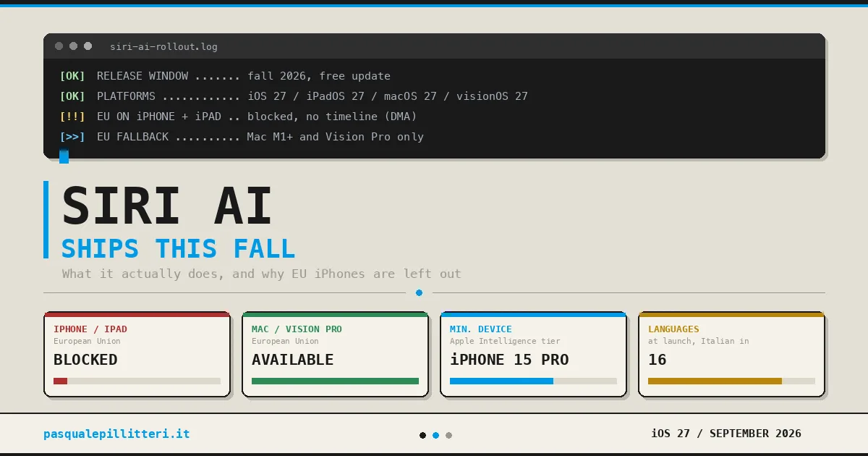
Task: Click the black footer pagination dot
Action: pos(422,435)
